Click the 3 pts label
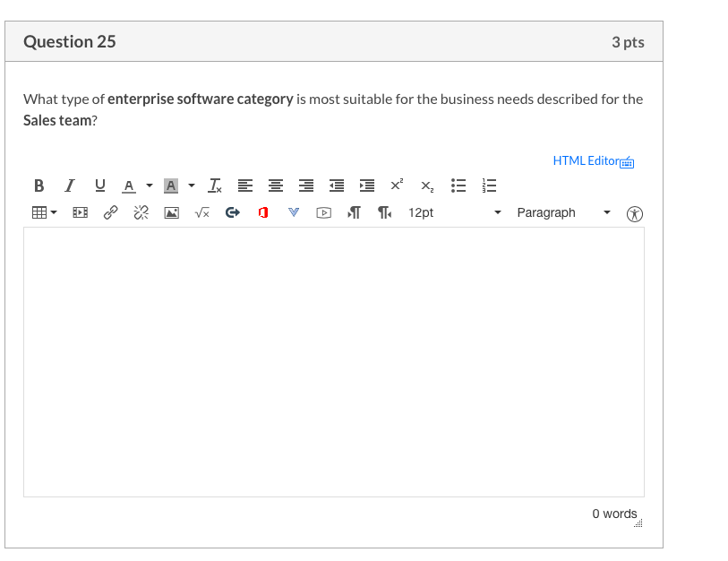Image resolution: width=728 pixels, height=561 pixels. click(x=628, y=42)
